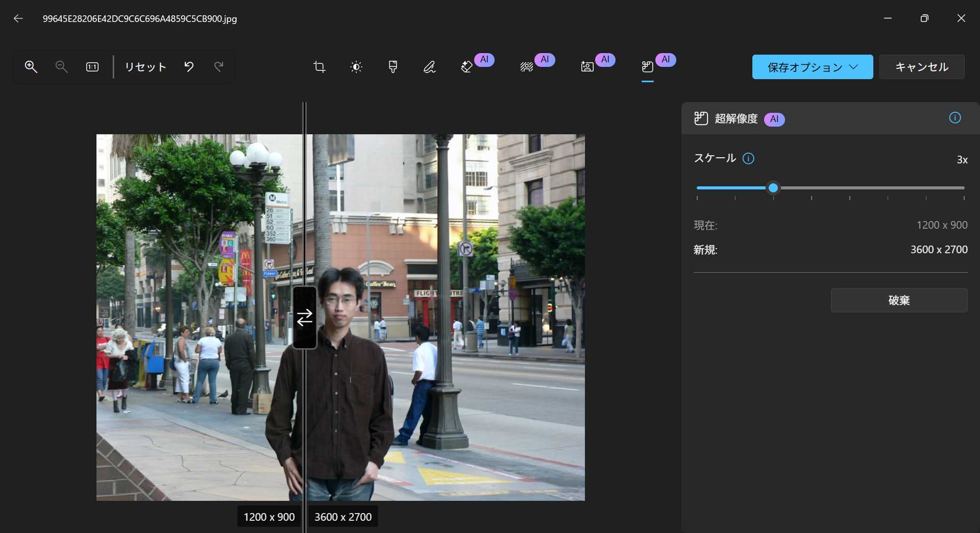Open the 保存オプション dropdown
This screenshot has height=533, width=980.
[813, 67]
